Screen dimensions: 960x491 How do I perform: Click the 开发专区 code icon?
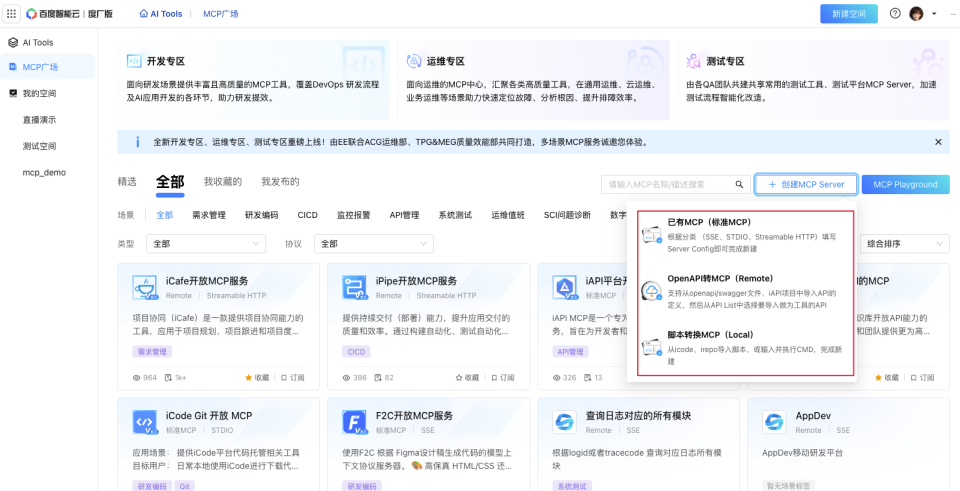point(134,61)
